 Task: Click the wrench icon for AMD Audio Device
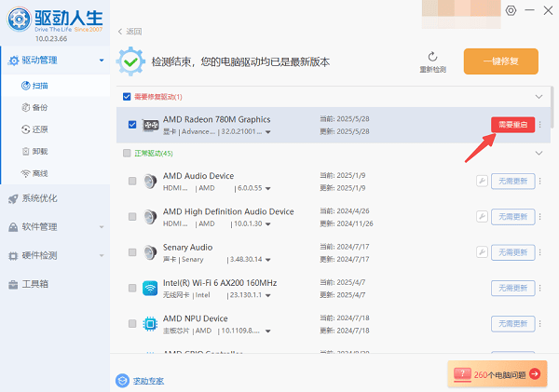point(482,181)
